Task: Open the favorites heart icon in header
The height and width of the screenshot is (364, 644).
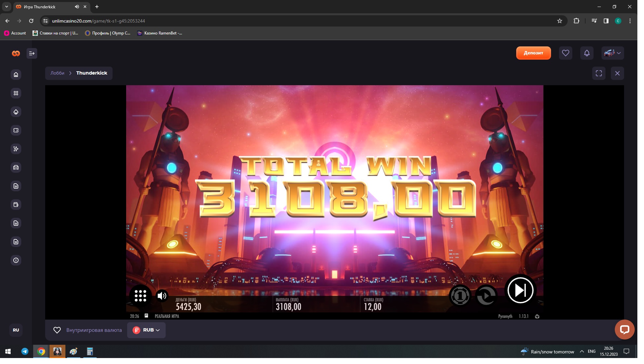Action: tap(565, 53)
